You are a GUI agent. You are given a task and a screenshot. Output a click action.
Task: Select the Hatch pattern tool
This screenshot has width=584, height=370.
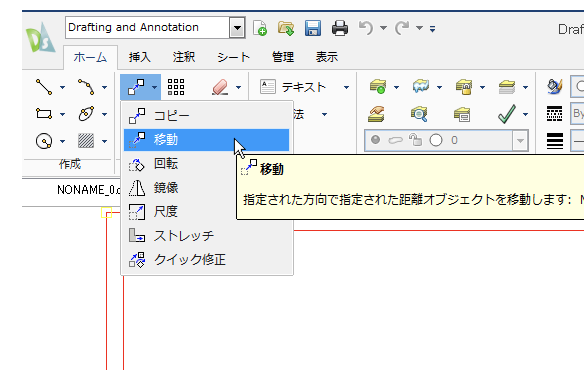tap(86, 141)
